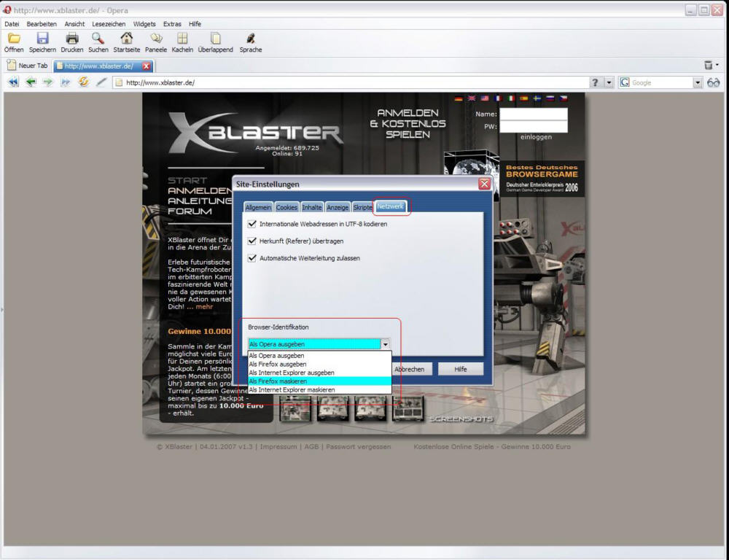Screen dimensions: 729x560
Task: Open the Google search engine dropdown arrow
Action: pos(698,83)
